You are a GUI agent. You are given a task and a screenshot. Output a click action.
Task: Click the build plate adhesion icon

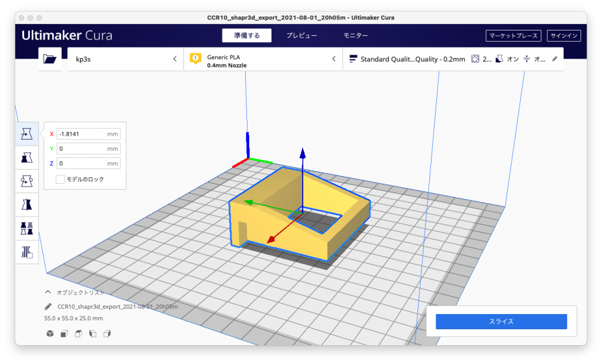[x=527, y=59]
